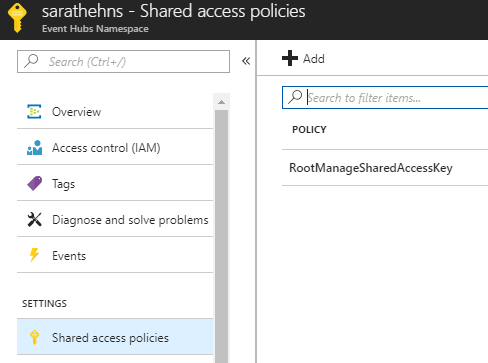Click the sidebar scrollbar up arrow
This screenshot has width=488, height=363.
(x=221, y=102)
